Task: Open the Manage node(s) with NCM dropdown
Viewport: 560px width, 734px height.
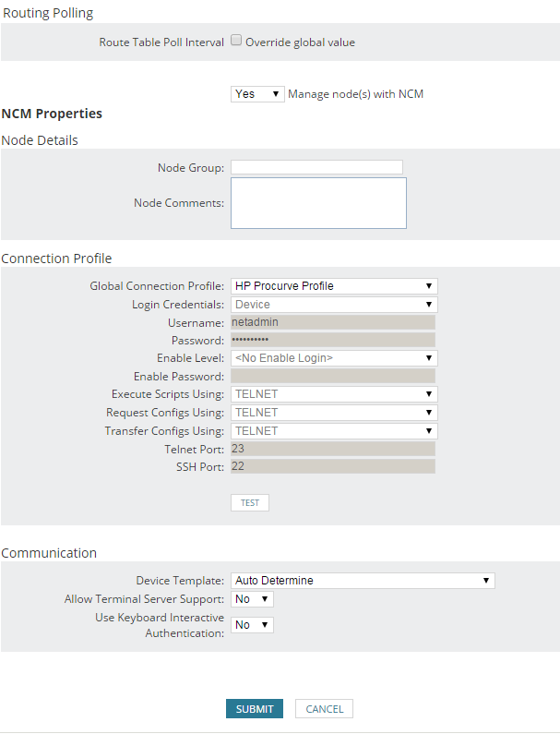Action: pyautogui.click(x=257, y=94)
